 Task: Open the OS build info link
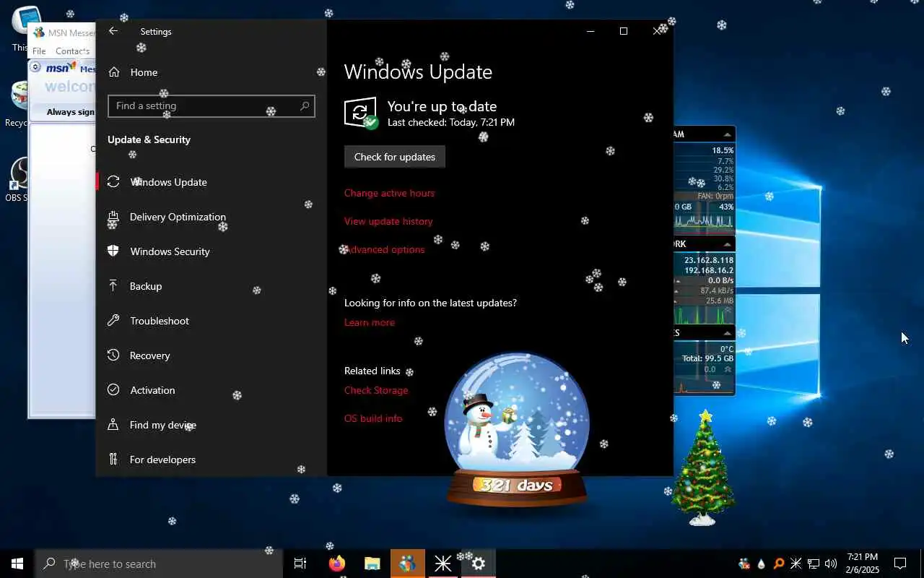(373, 418)
